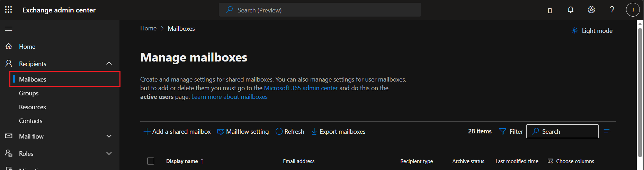The height and width of the screenshot is (170, 644).
Task: Click the Archive status column header
Action: [468, 161]
